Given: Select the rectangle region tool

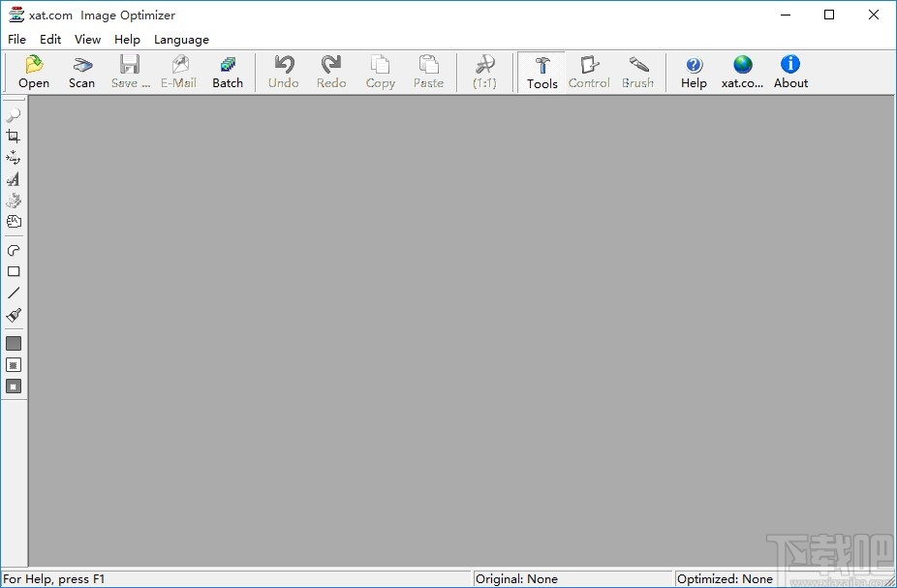Looking at the screenshot, I should coord(14,271).
